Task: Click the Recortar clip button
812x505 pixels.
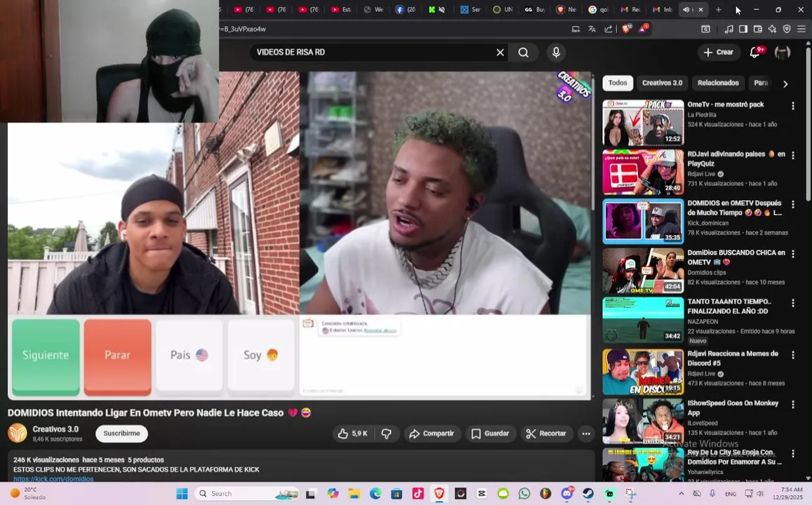Action: coord(546,433)
